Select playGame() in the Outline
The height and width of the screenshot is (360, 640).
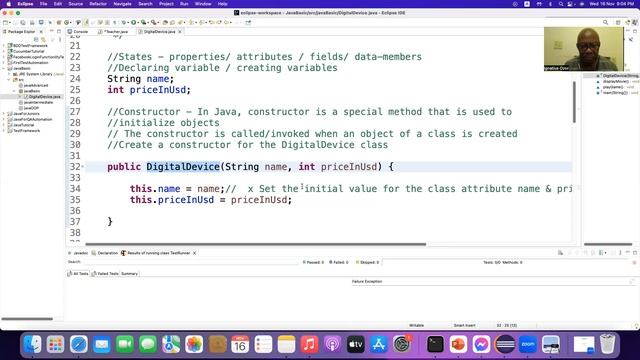(613, 87)
